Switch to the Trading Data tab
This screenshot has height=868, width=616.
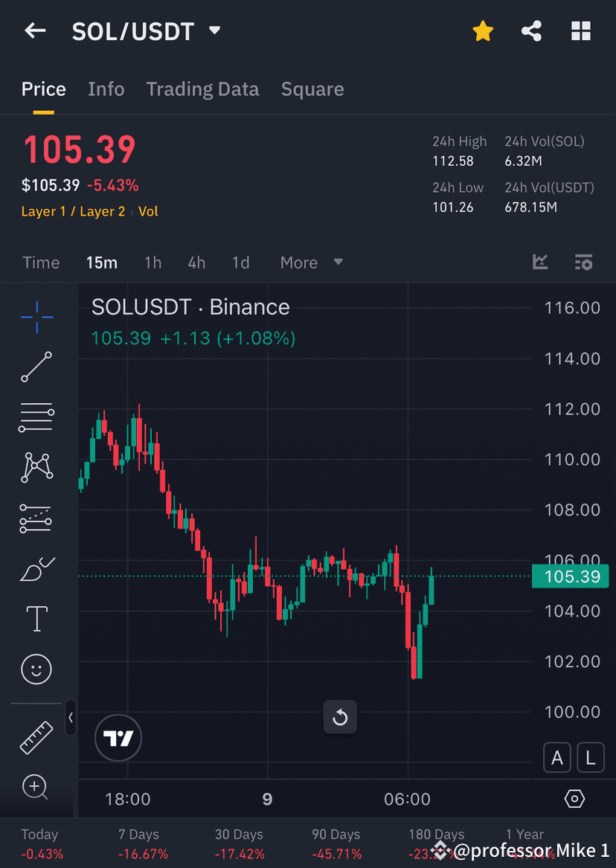tap(202, 89)
